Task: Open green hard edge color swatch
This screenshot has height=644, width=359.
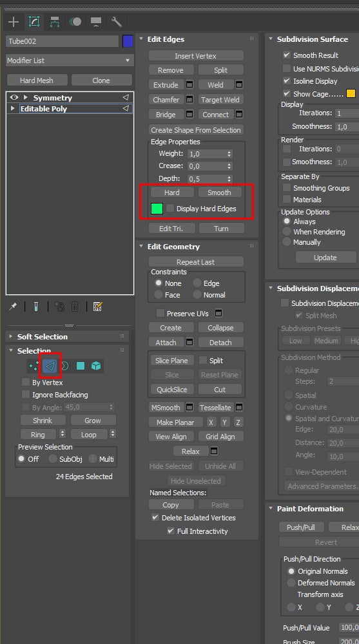Action: [157, 209]
